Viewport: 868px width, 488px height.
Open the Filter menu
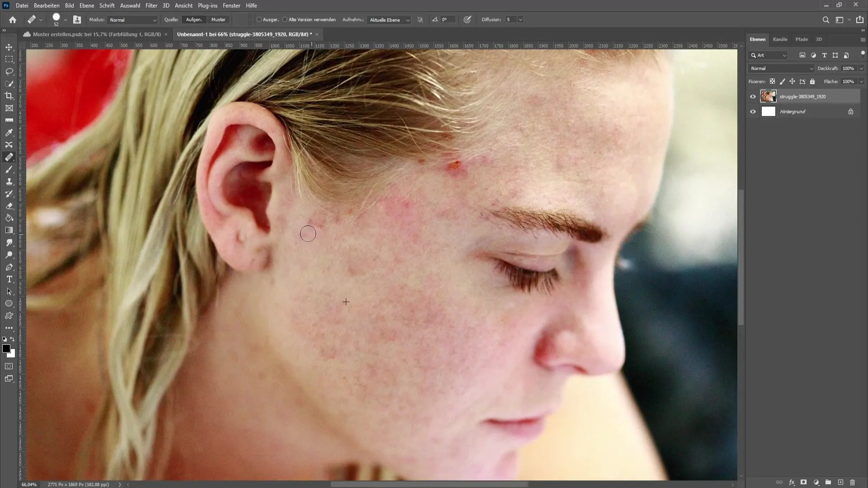[x=150, y=5]
